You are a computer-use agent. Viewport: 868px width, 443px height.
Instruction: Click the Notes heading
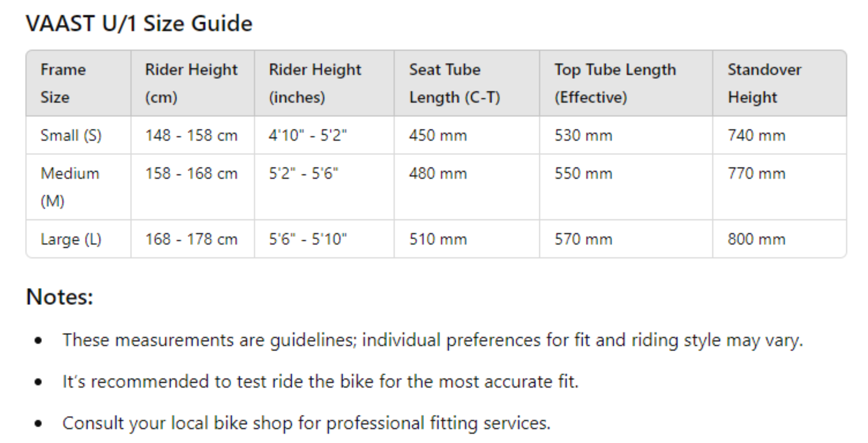60,297
